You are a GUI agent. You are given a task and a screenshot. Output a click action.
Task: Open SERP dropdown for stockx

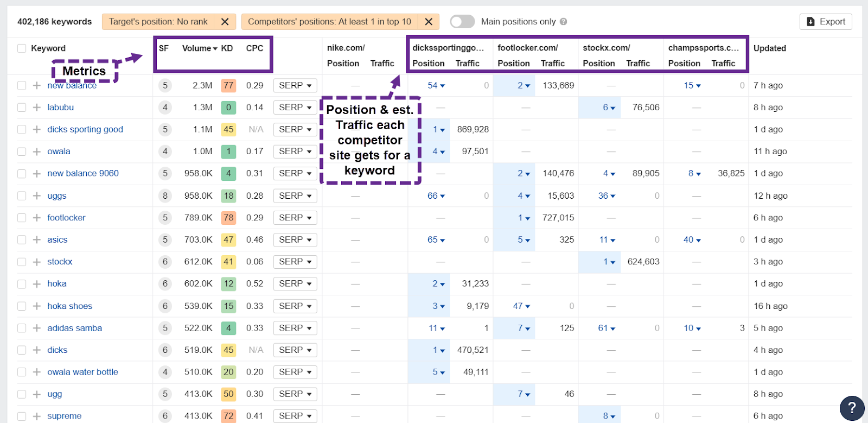coord(295,262)
